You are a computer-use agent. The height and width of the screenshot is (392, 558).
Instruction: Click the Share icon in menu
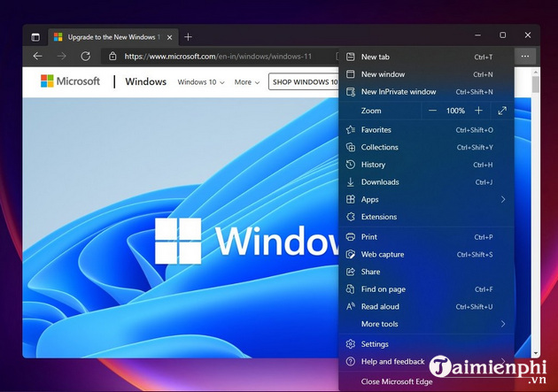(x=351, y=272)
